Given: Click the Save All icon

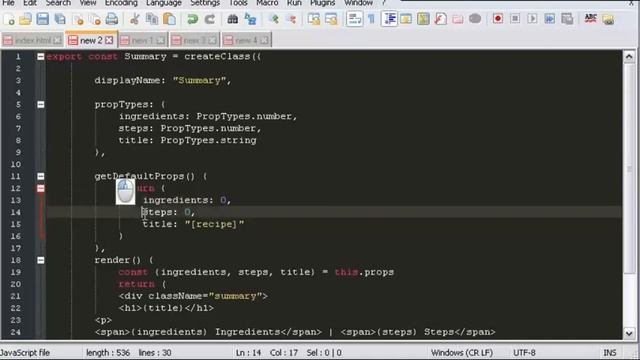Looking at the screenshot, I should tap(60, 19).
